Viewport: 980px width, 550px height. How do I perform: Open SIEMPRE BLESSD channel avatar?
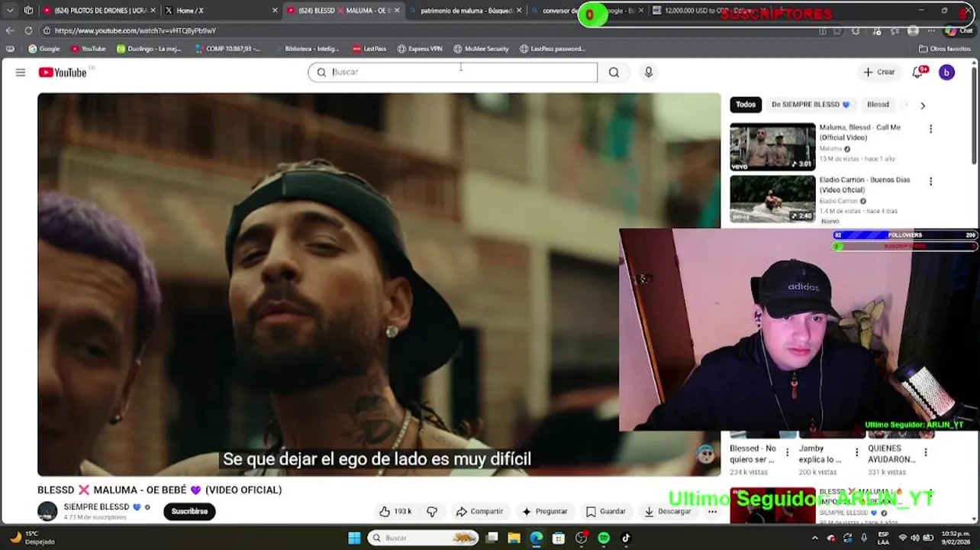[x=47, y=511]
